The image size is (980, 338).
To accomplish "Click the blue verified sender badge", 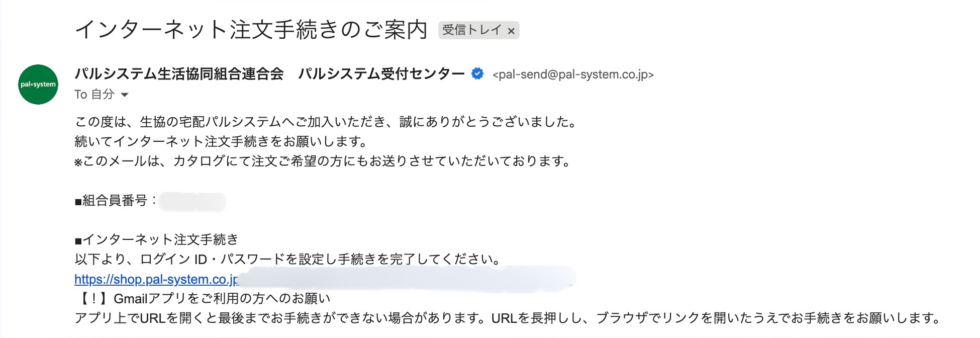I will tap(477, 74).
